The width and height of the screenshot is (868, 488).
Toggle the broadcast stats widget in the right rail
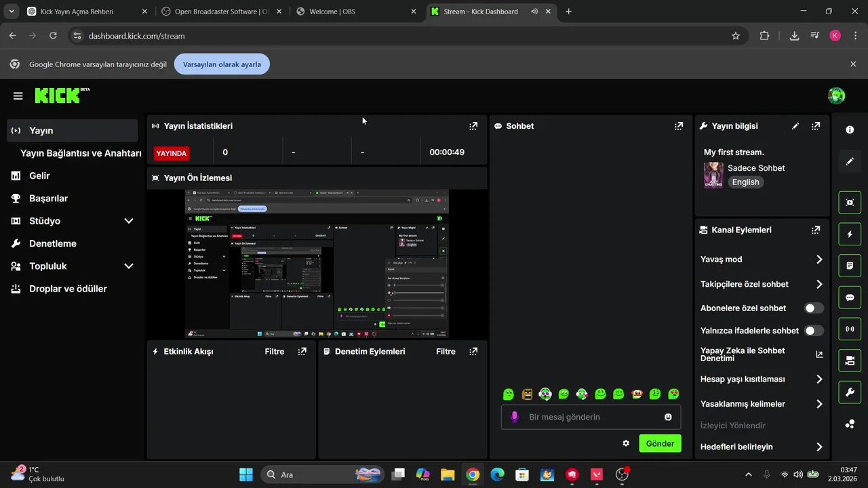(850, 329)
